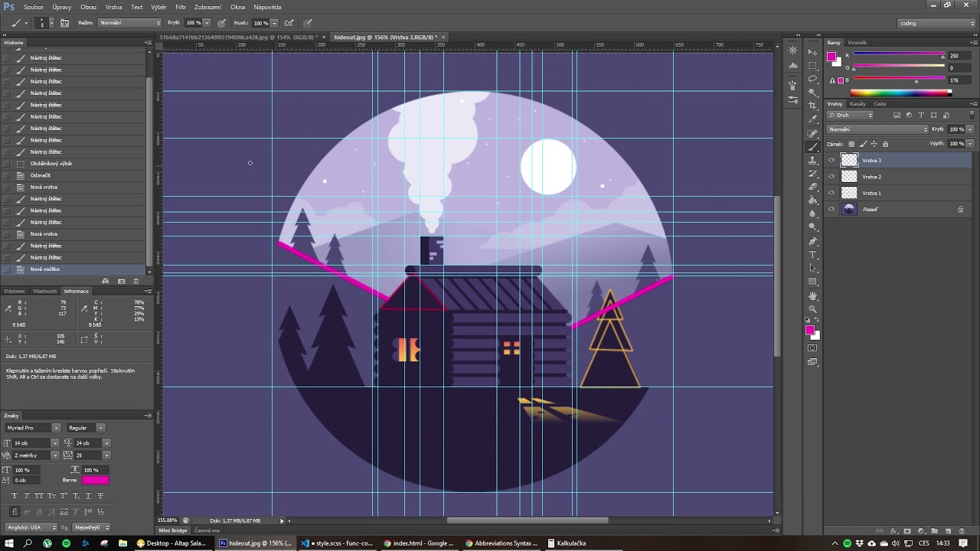Viewport: 980px width, 551px height.
Task: Open the Vrstva menu
Action: 113,7
